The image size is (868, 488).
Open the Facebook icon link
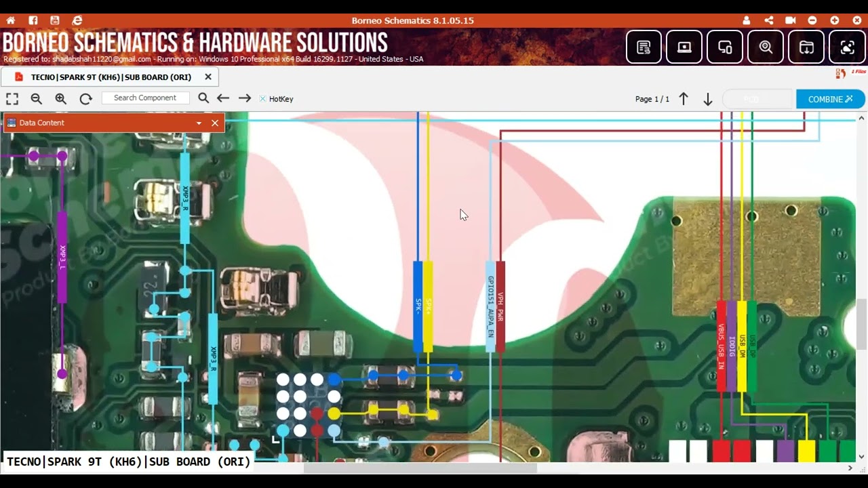33,20
